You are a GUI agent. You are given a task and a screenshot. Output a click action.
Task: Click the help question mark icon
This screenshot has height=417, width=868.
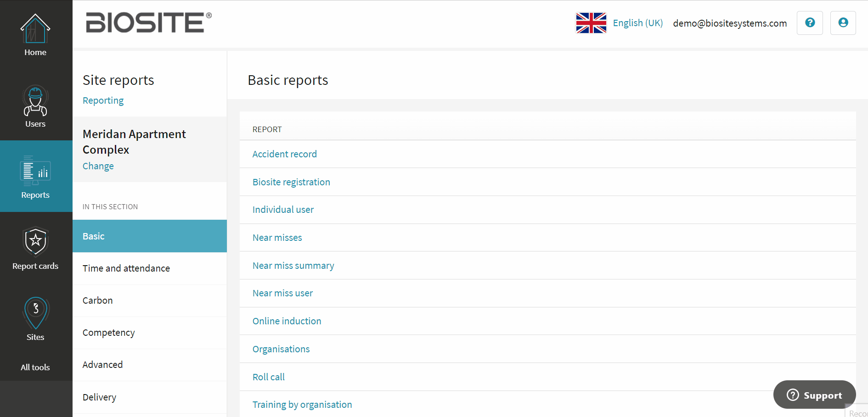810,23
